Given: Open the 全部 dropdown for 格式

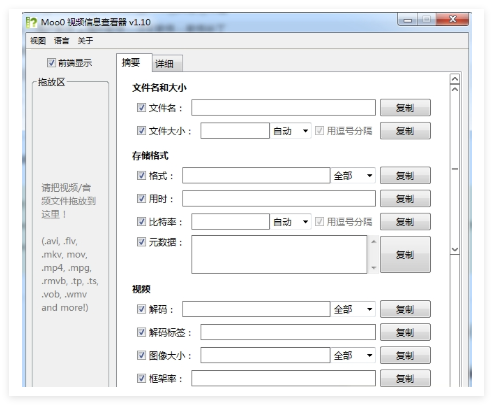Looking at the screenshot, I should pyautogui.click(x=353, y=176).
